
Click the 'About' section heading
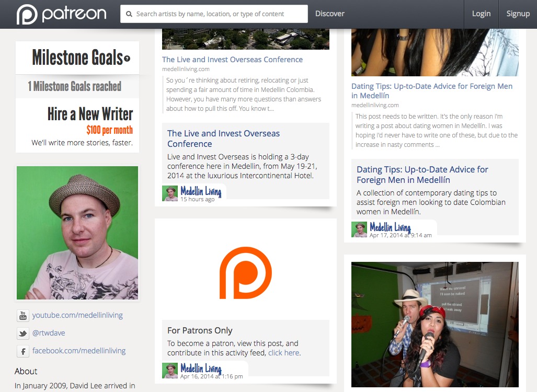[x=26, y=371]
